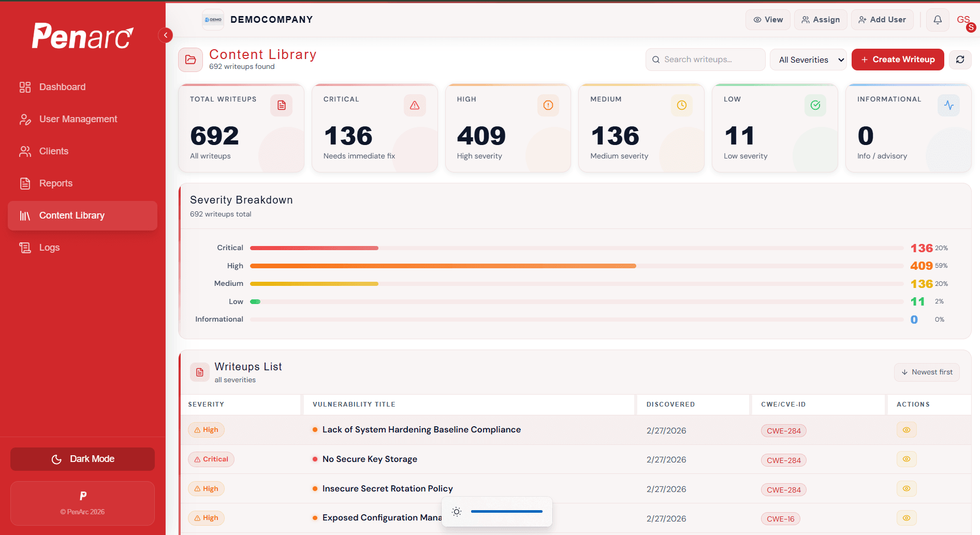The width and height of the screenshot is (980, 535).
Task: Click the Reports sidebar icon
Action: point(24,183)
